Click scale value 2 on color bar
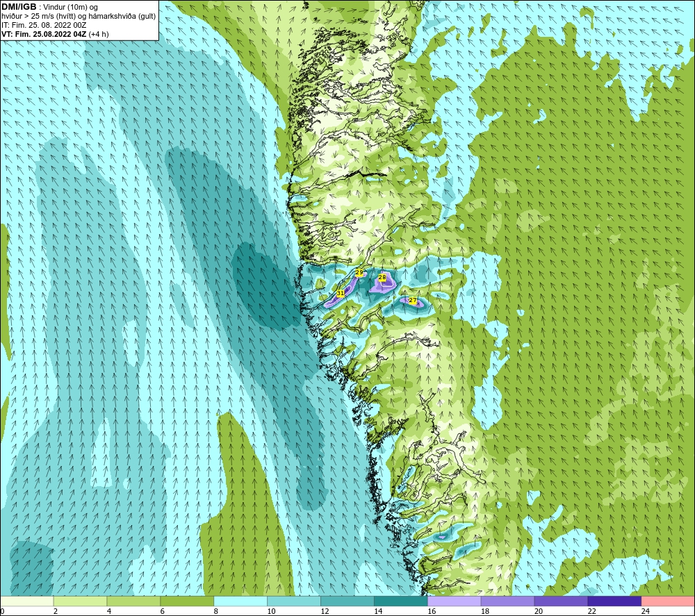Screen dimensions: 695x616 (56, 611)
